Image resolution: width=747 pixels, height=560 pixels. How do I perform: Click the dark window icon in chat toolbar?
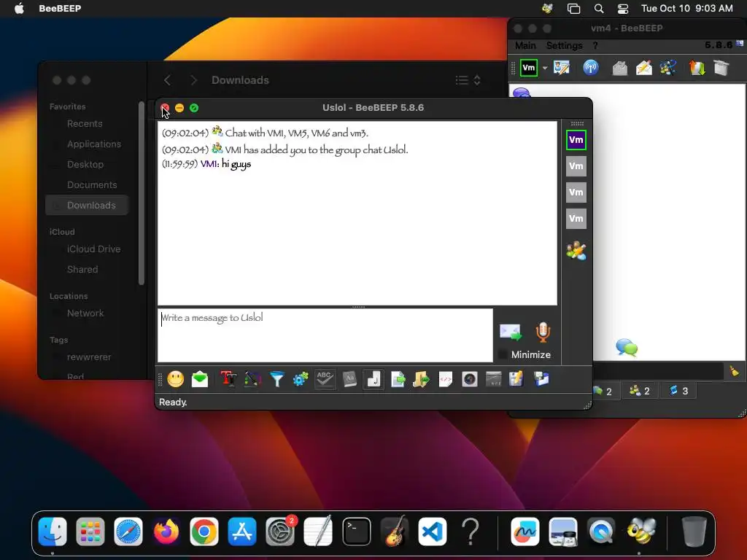494,379
